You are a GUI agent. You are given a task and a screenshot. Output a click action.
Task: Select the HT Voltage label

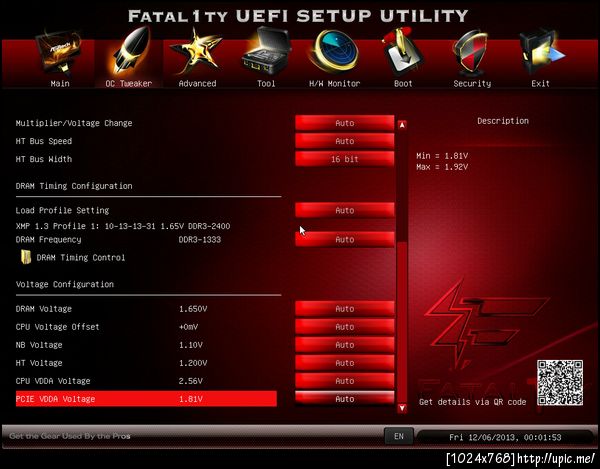point(39,363)
